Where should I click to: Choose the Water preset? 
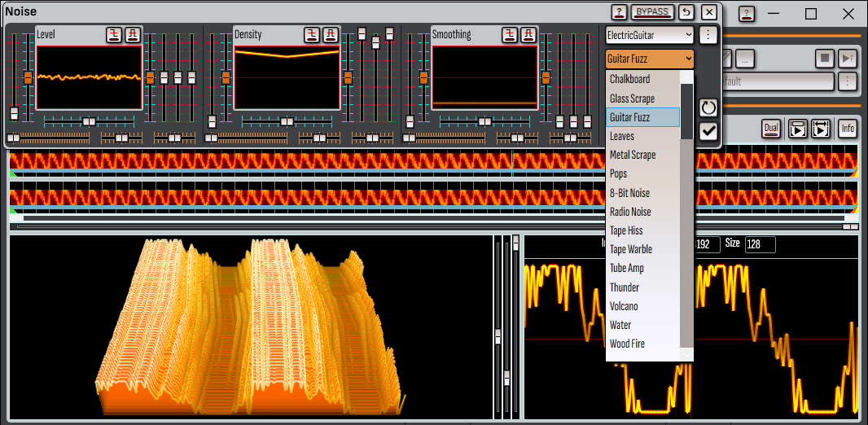pyautogui.click(x=642, y=326)
